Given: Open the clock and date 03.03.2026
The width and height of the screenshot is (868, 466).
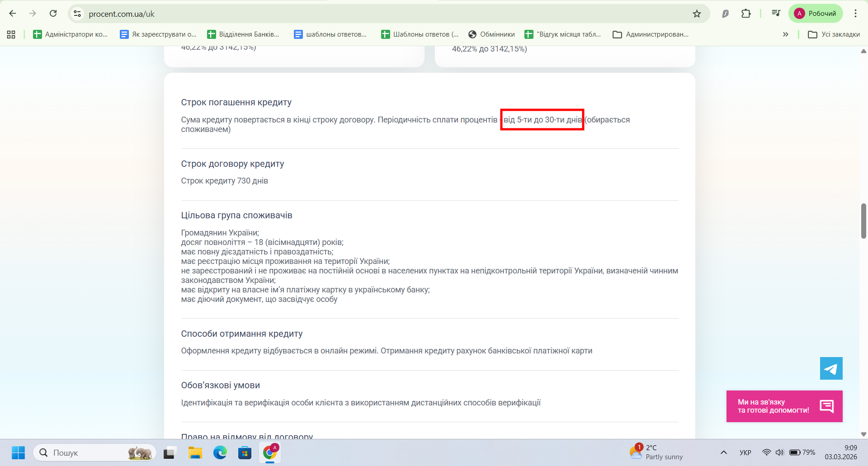Looking at the screenshot, I should (x=841, y=452).
